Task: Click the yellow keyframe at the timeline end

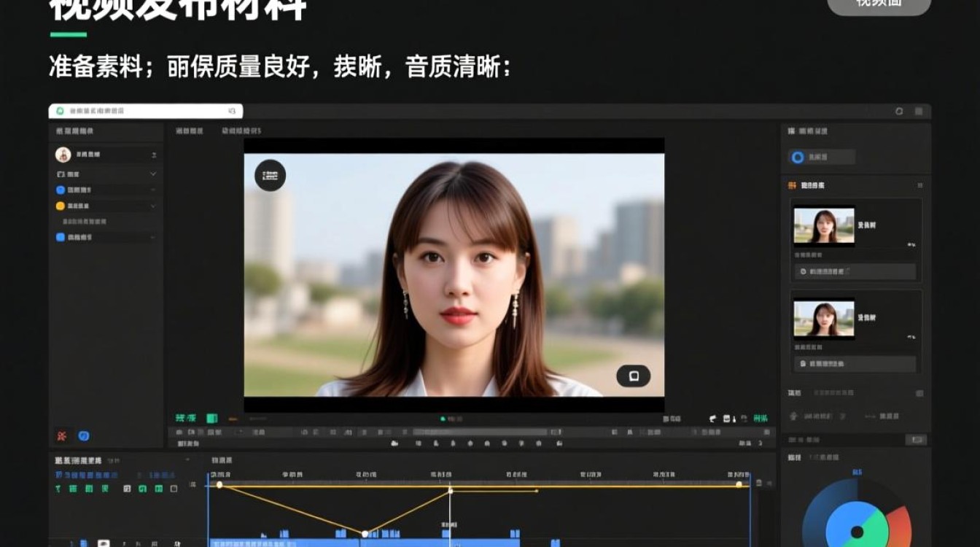Action: (x=739, y=484)
